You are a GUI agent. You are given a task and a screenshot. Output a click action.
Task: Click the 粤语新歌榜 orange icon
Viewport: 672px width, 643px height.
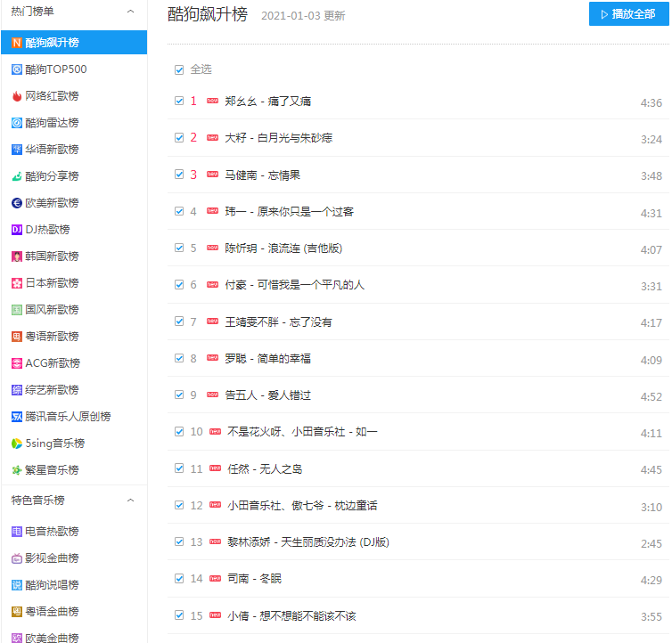pos(16,337)
